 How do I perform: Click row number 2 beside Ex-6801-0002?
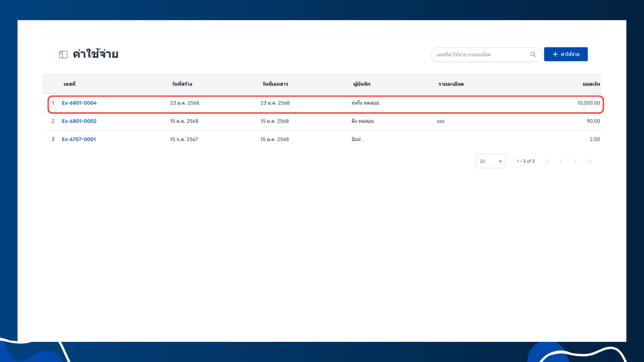(53, 121)
